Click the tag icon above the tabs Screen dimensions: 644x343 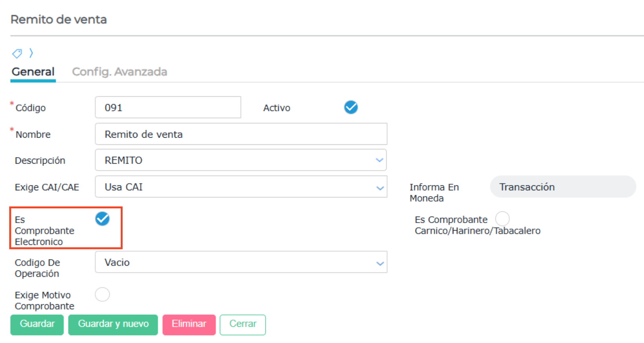17,53
